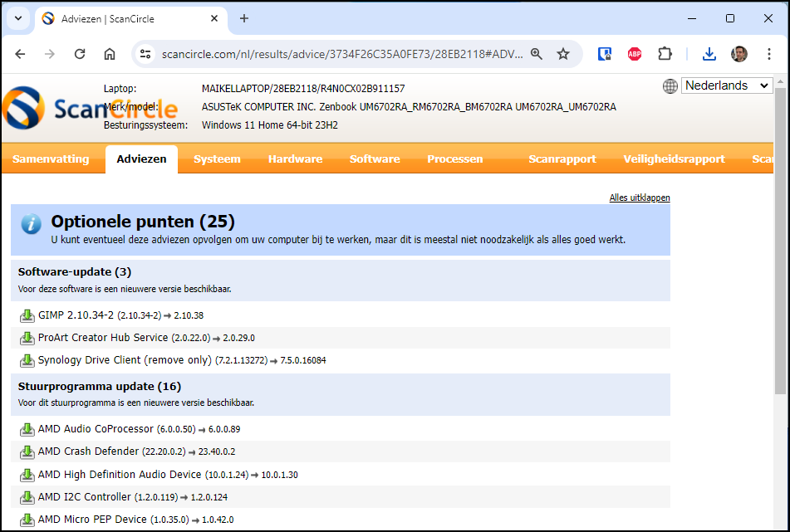Click the GIMP 2.10.34-2 download icon
This screenshot has height=532, width=790.
click(x=27, y=316)
